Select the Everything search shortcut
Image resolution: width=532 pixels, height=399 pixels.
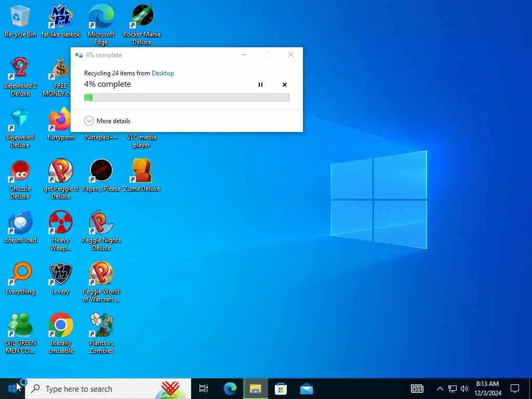20,278
